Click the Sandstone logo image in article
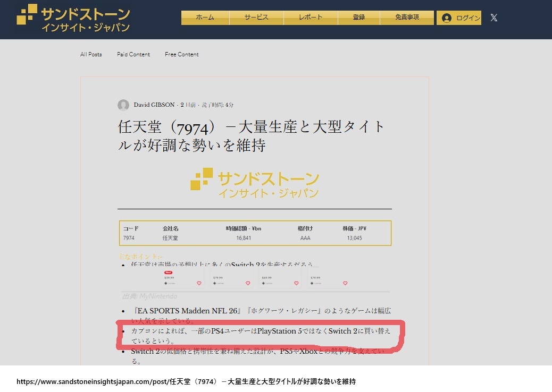This screenshot has width=552, height=392. [x=255, y=184]
